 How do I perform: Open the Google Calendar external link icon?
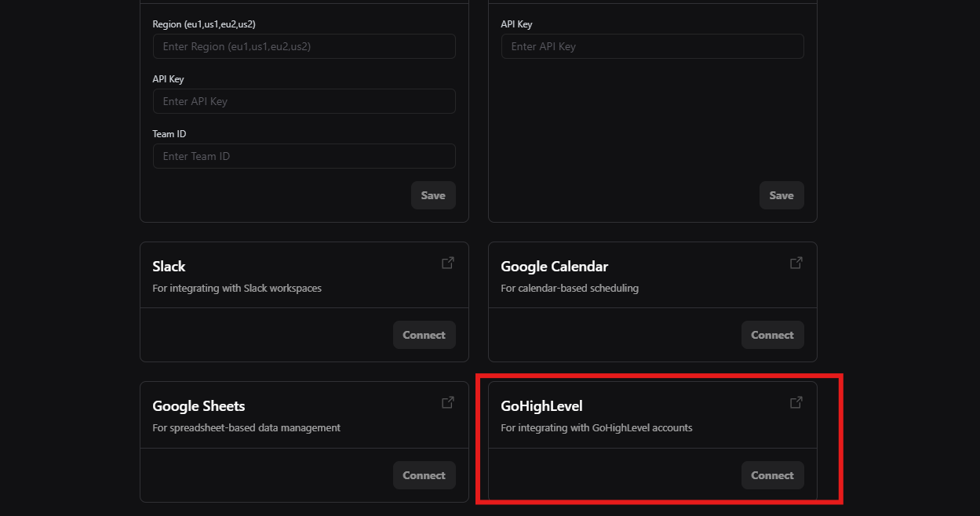pyautogui.click(x=796, y=263)
